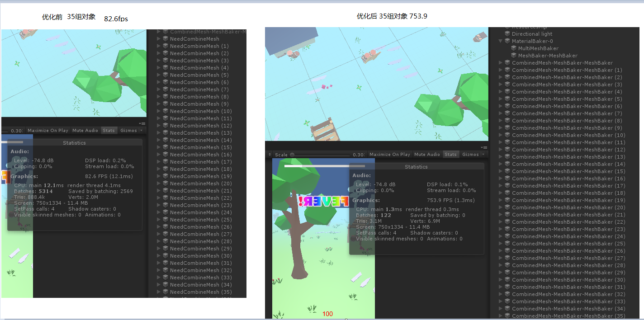
Task: Toggle Maximize On Play in left screenshot
Action: click(x=47, y=131)
